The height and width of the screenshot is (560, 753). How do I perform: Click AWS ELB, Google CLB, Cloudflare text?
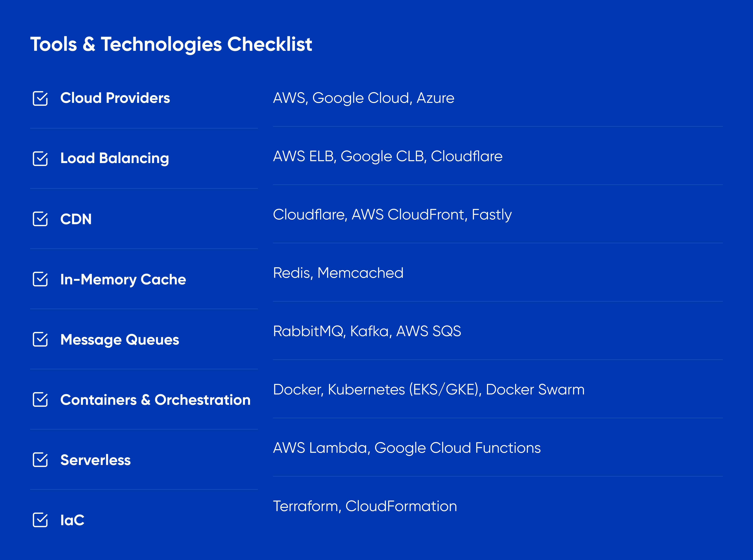(x=388, y=157)
